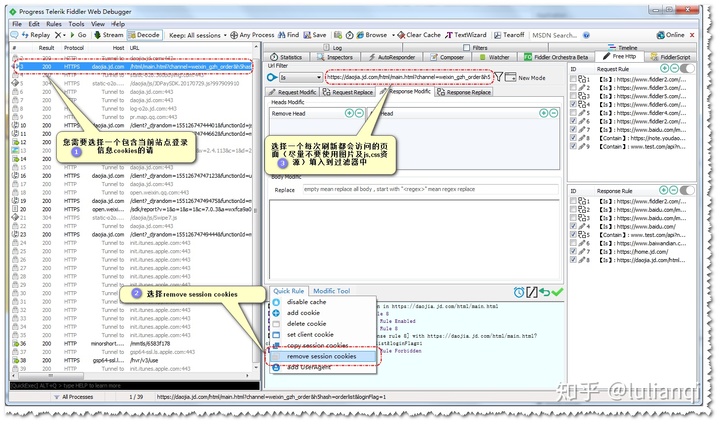
Task: Toggle the Response Rule master switch
Action: (687, 190)
